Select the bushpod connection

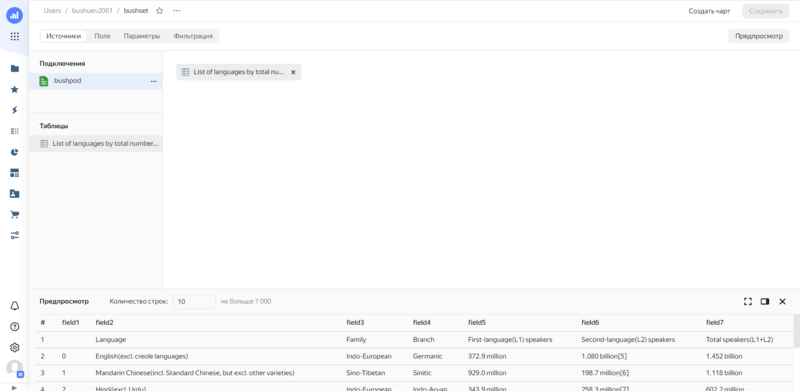click(96, 81)
